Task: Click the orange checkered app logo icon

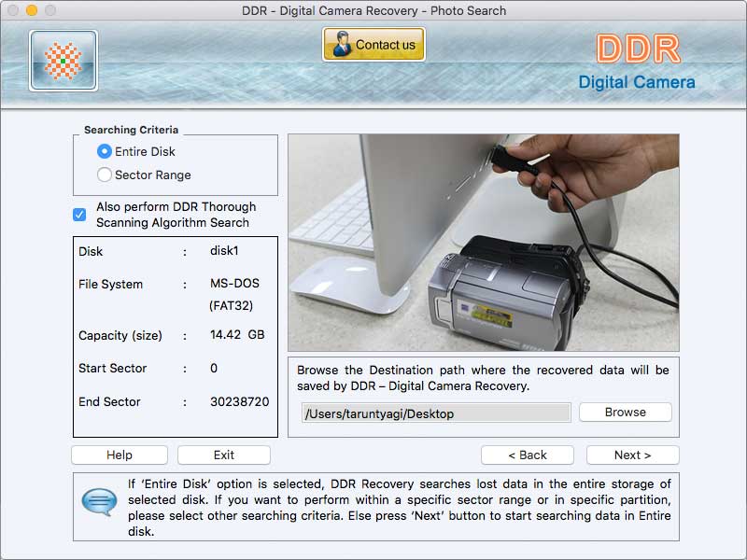Action: point(63,61)
